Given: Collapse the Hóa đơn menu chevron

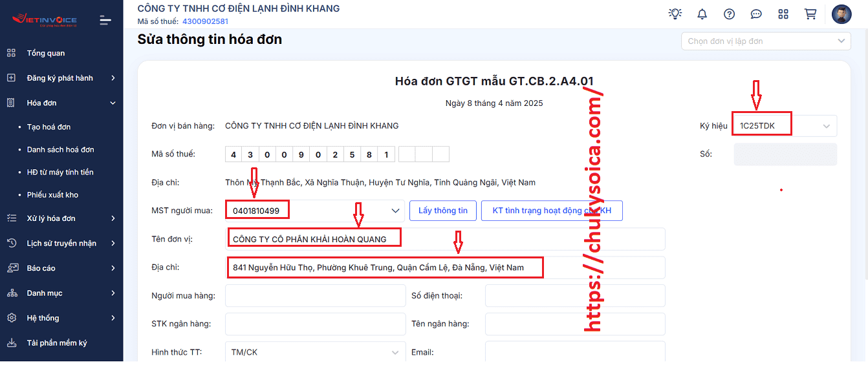Looking at the screenshot, I should [x=113, y=103].
